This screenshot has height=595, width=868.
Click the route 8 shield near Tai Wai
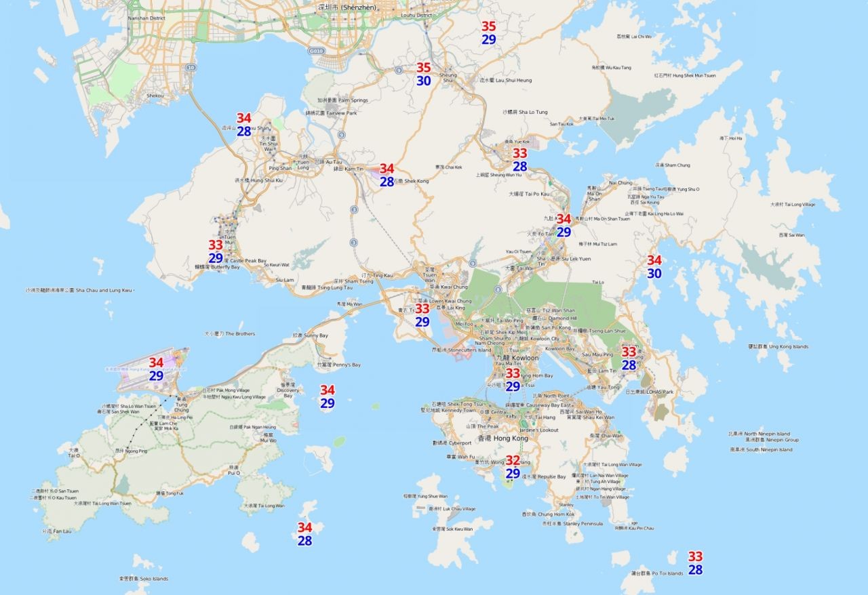pyautogui.click(x=498, y=289)
